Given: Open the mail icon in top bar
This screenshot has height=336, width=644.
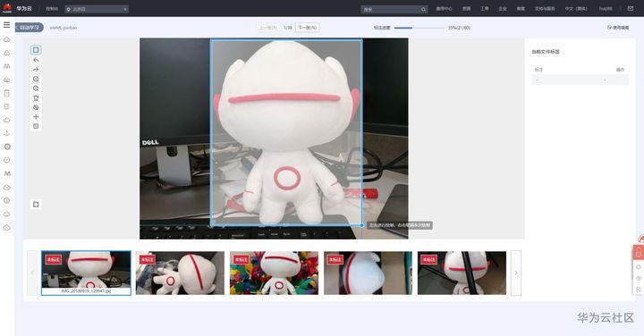Looking at the screenshot, I should (631, 8).
